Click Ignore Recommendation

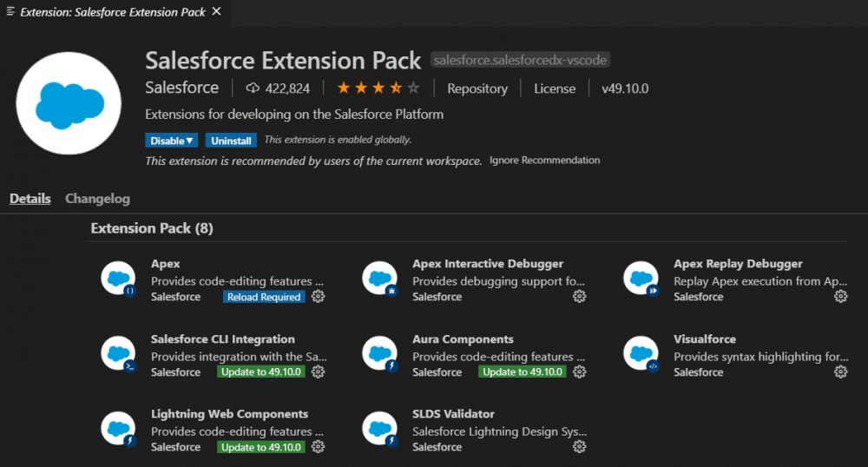click(544, 161)
